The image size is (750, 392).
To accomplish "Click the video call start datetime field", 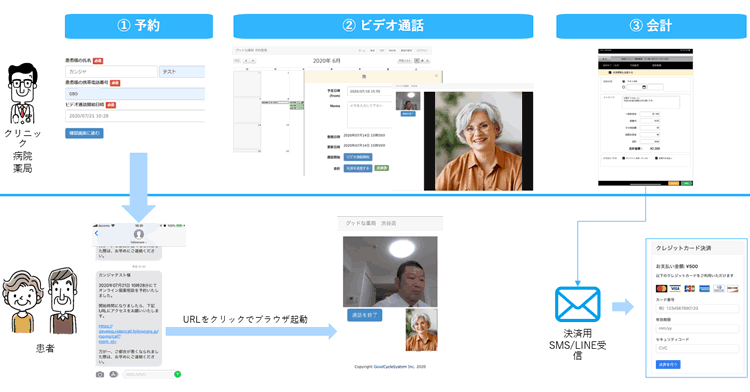I will pos(135,116).
